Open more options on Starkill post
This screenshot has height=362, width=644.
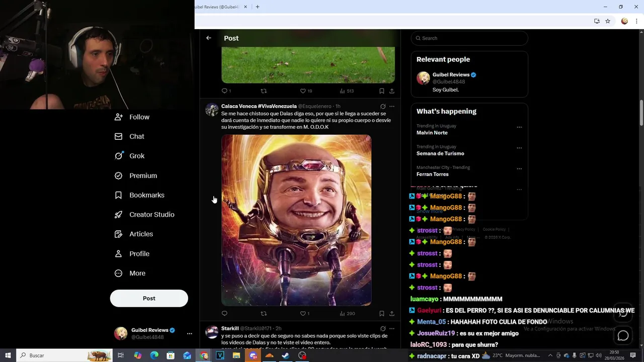coord(392,329)
